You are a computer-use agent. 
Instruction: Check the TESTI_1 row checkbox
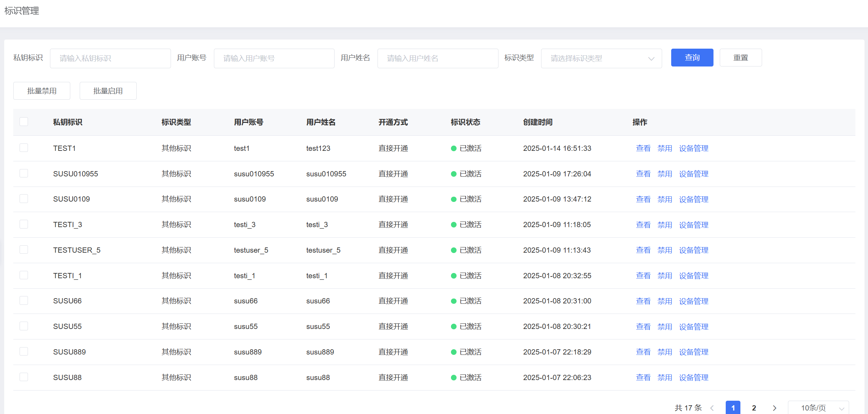point(24,275)
